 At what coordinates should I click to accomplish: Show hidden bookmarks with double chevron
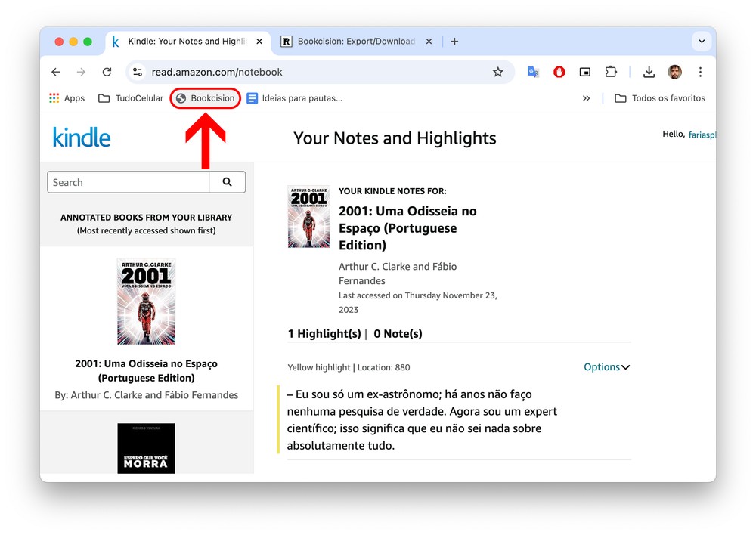(586, 98)
